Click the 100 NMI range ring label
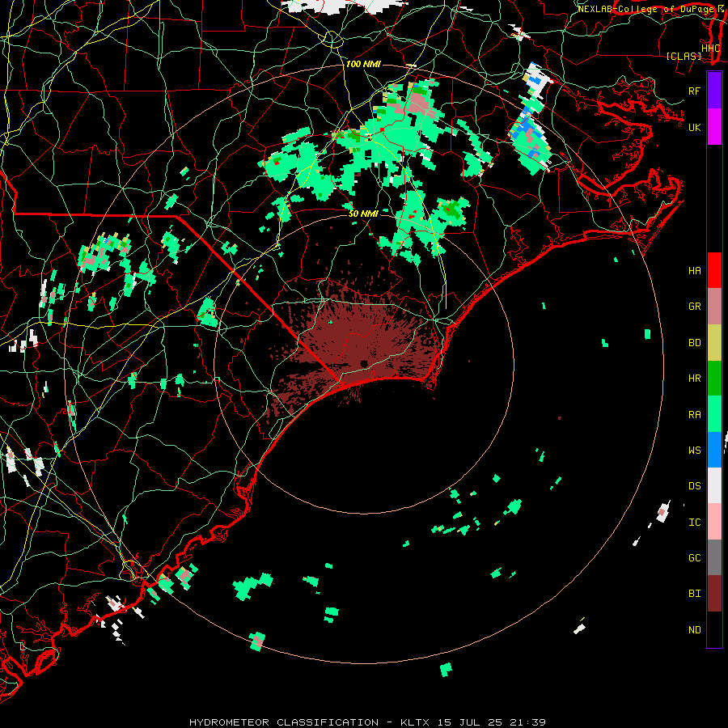This screenshot has height=728, width=728. [363, 64]
